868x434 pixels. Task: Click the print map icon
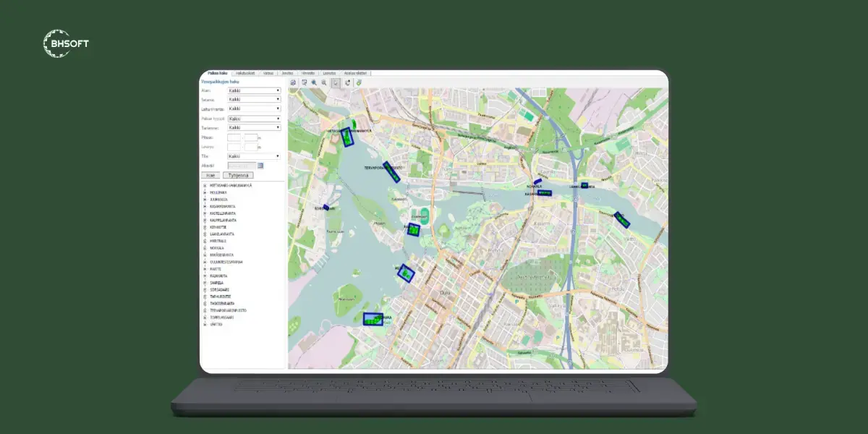tap(293, 82)
